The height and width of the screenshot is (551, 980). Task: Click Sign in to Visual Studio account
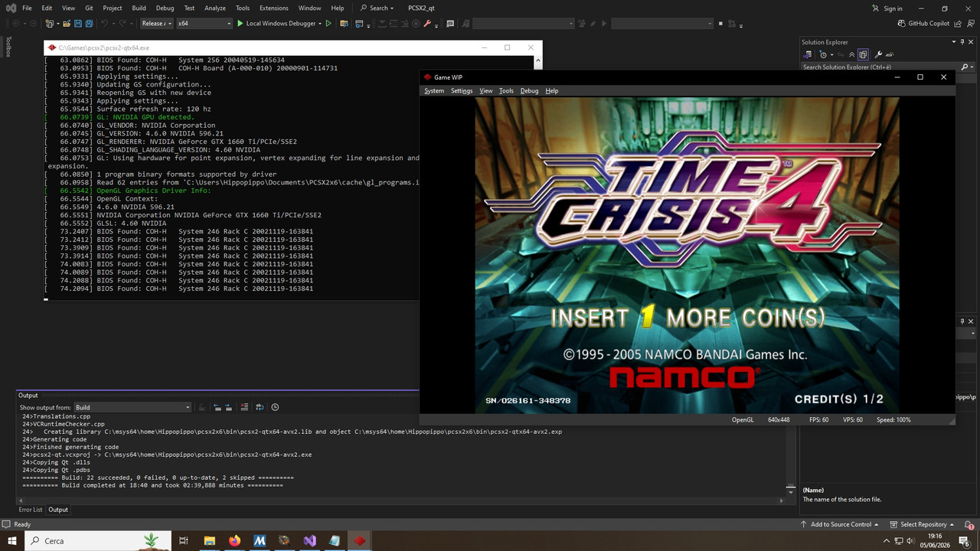point(887,8)
